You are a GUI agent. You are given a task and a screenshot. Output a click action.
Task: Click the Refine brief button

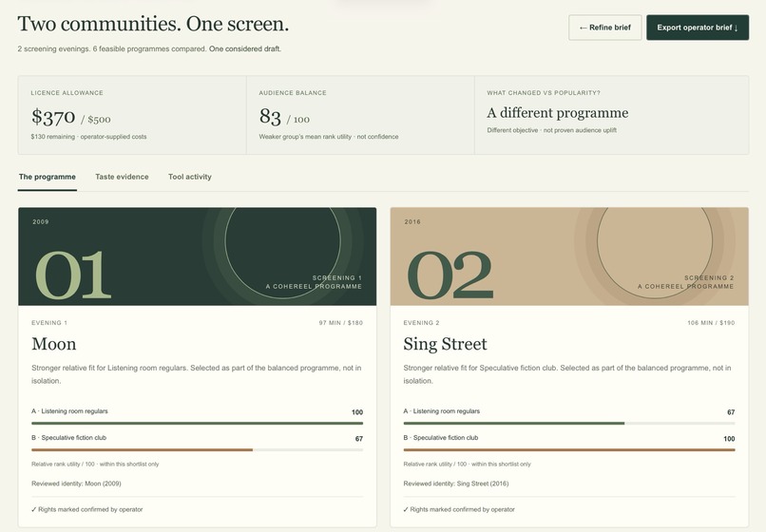(604, 28)
